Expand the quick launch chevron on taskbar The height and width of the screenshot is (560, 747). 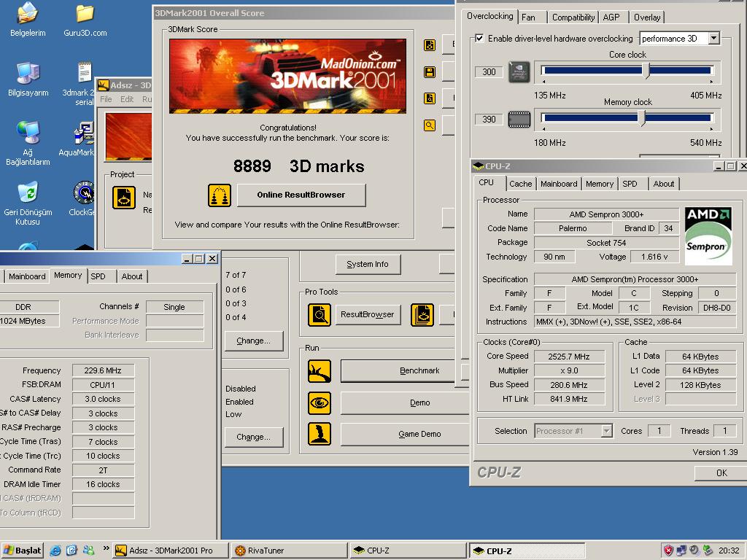(106, 548)
